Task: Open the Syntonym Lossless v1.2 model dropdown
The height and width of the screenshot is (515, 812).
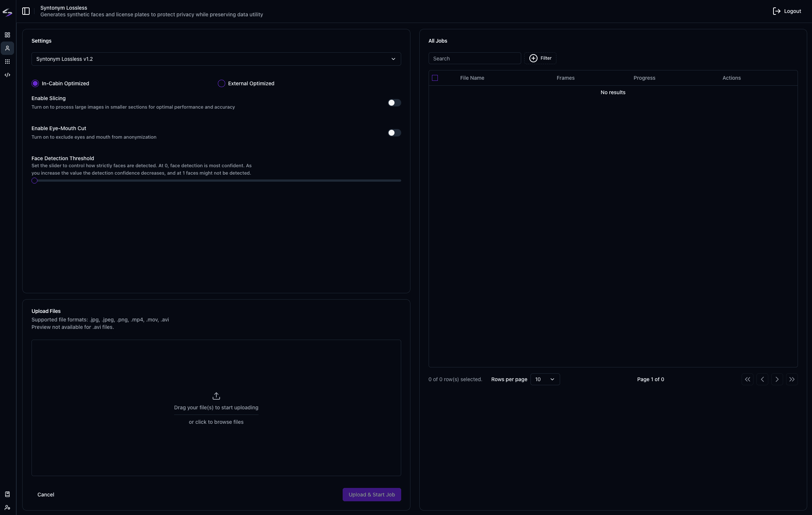Action: coord(216,59)
